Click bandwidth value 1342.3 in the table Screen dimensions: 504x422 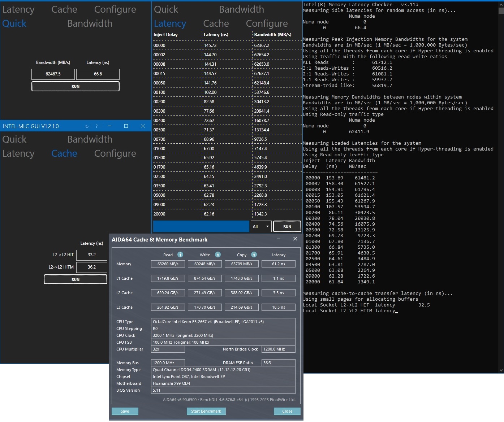tap(260, 214)
